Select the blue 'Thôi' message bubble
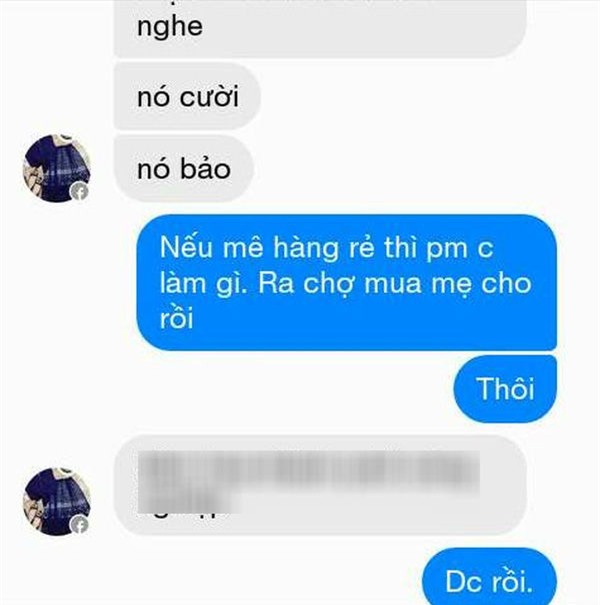The image size is (600, 605). 505,389
